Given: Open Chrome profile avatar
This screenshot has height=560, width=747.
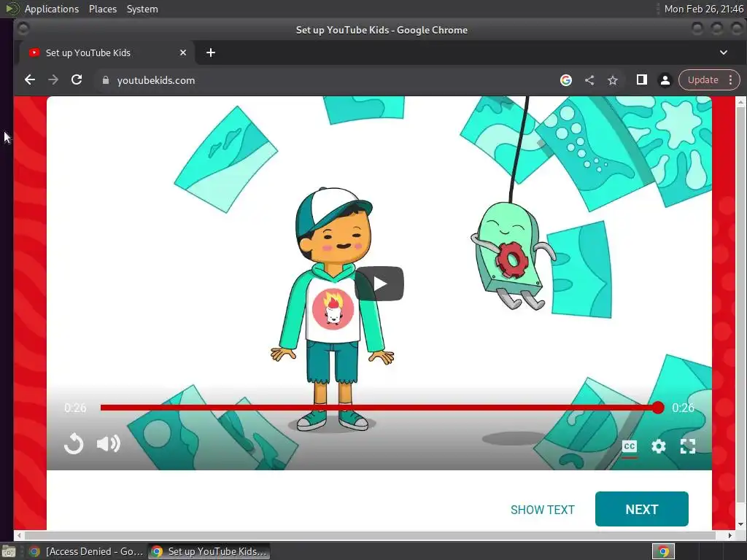Looking at the screenshot, I should coord(665,80).
